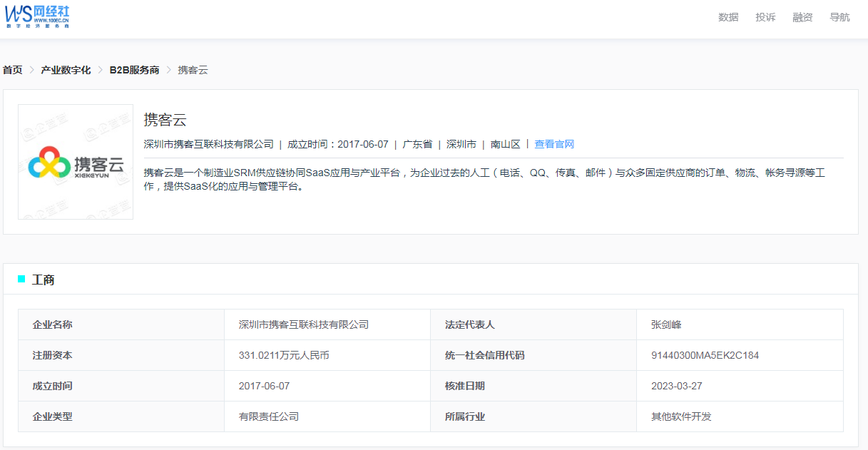868x450 pixels.
Task: Click the 企业类型 label cell
Action: (x=121, y=416)
